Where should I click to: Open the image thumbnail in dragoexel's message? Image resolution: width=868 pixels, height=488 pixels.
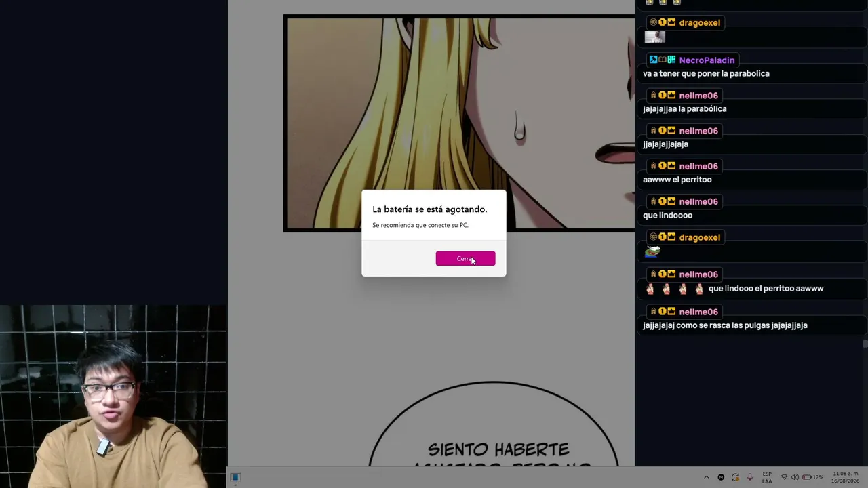(x=654, y=37)
